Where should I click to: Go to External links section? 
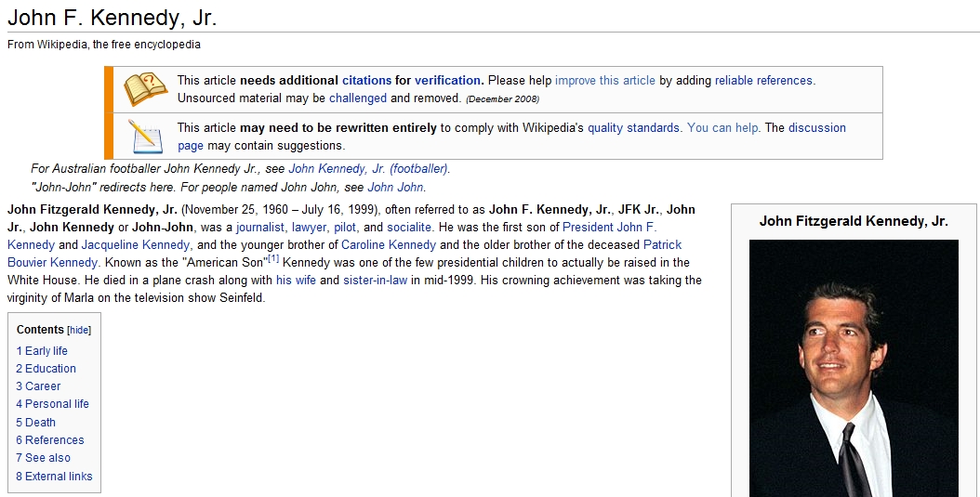[54, 477]
